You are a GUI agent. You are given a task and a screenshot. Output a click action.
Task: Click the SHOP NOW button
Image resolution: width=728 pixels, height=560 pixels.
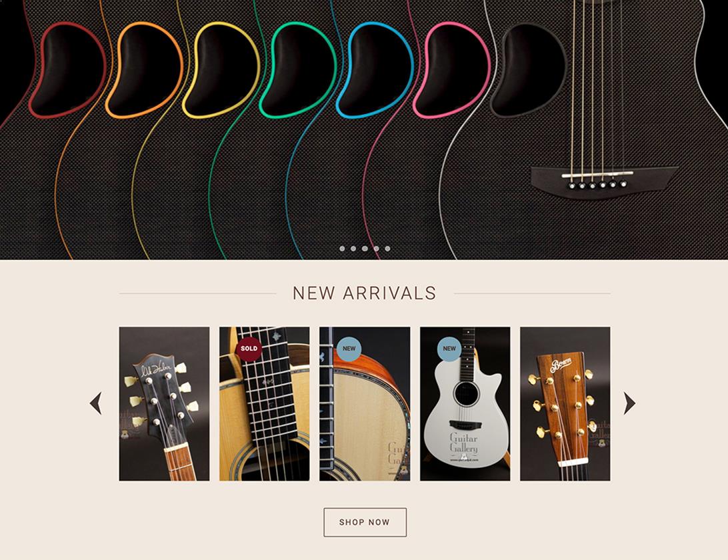(x=365, y=523)
